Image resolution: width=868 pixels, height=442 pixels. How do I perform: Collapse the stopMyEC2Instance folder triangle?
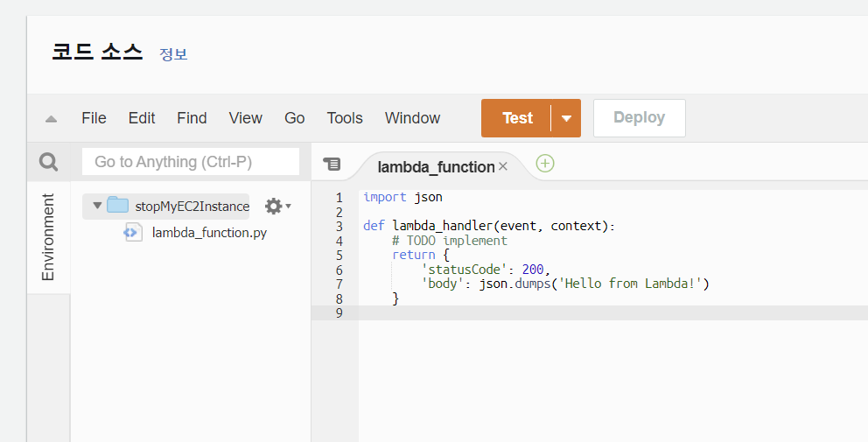coord(97,206)
